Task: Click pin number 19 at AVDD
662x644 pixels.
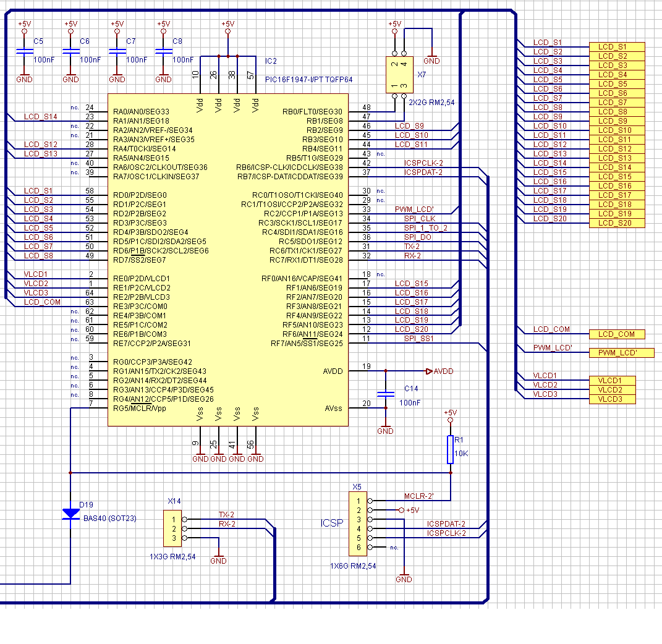Action: 367,366
